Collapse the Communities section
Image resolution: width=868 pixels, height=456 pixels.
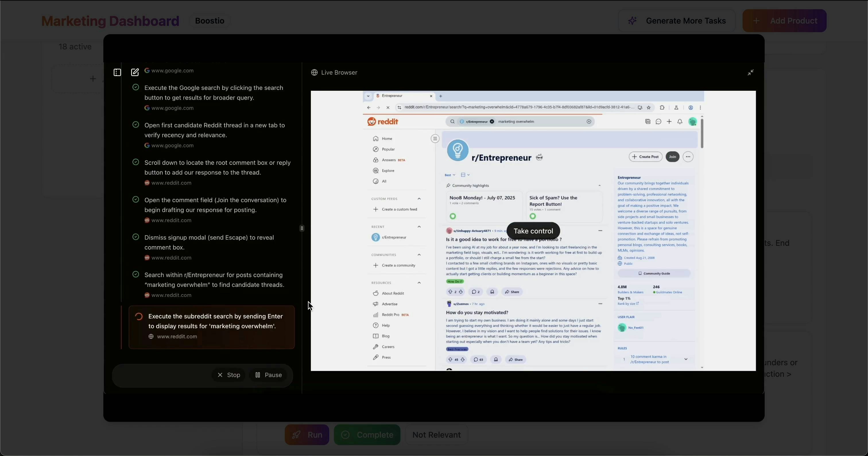tap(419, 255)
